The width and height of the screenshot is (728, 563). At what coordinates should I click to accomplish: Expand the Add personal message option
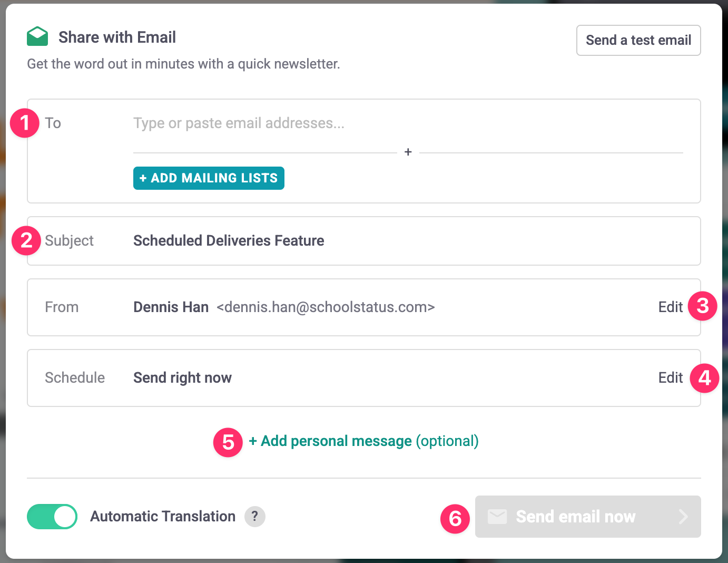(363, 441)
